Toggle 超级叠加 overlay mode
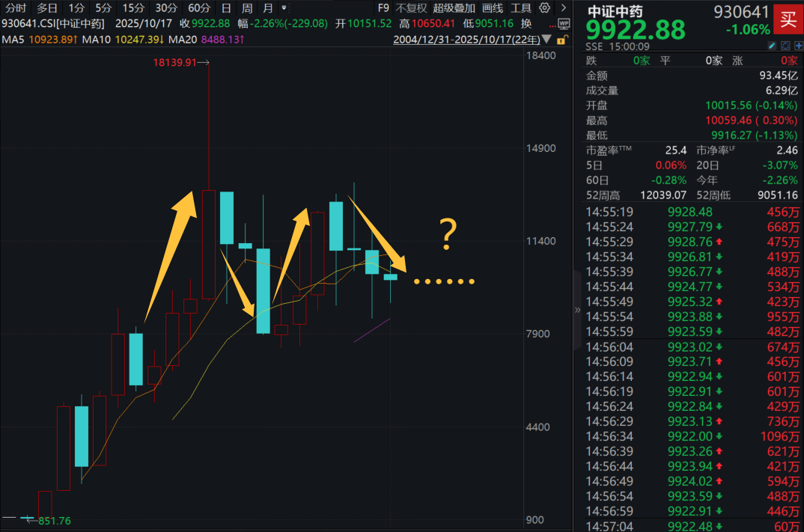Screen dimensions: 804x532 click(x=454, y=8)
